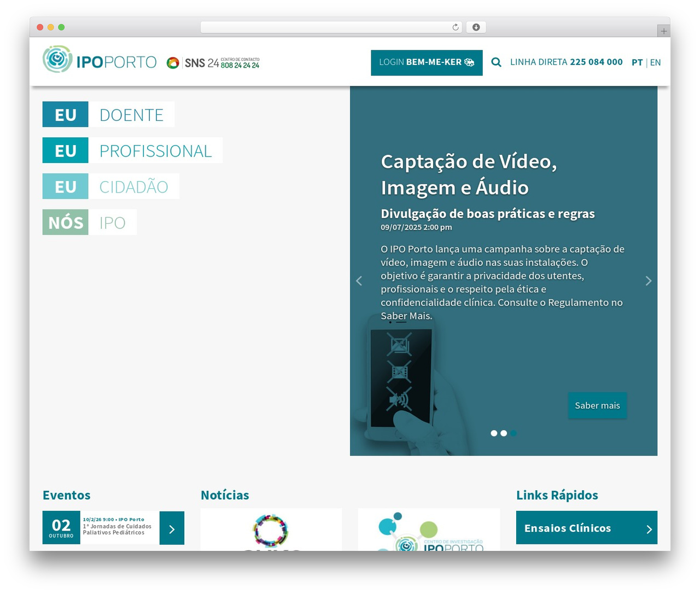Click the Notícias heading
Screen dimensions: 700x593
pos(225,495)
